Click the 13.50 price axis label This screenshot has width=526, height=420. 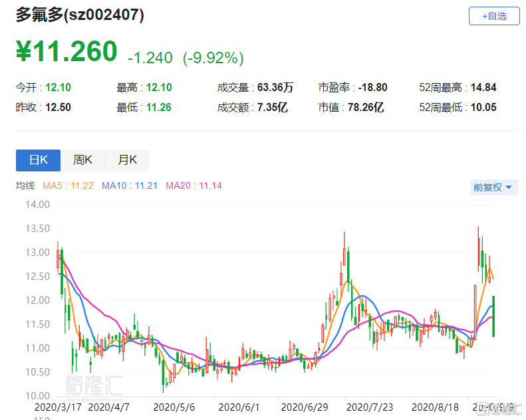pyautogui.click(x=37, y=229)
